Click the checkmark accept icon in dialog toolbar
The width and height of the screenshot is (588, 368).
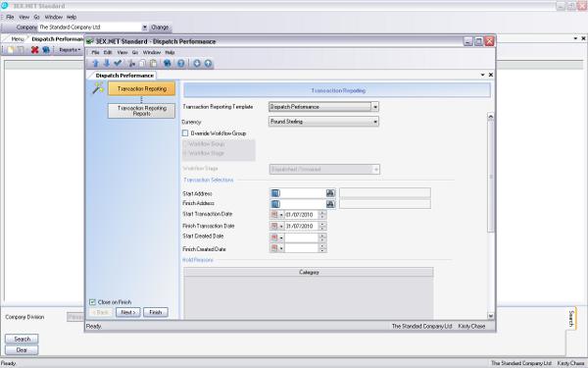coord(118,63)
